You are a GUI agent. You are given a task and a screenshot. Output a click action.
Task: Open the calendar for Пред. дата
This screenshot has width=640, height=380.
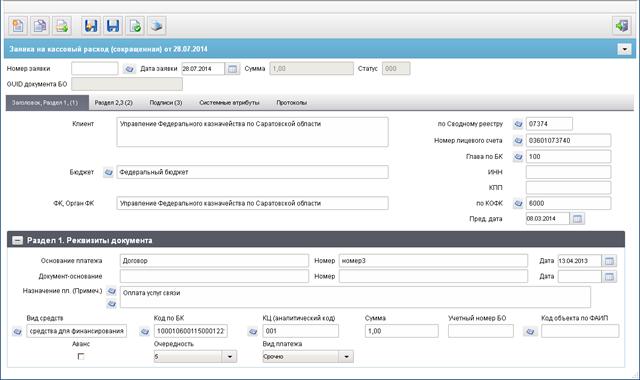pyautogui.click(x=577, y=219)
